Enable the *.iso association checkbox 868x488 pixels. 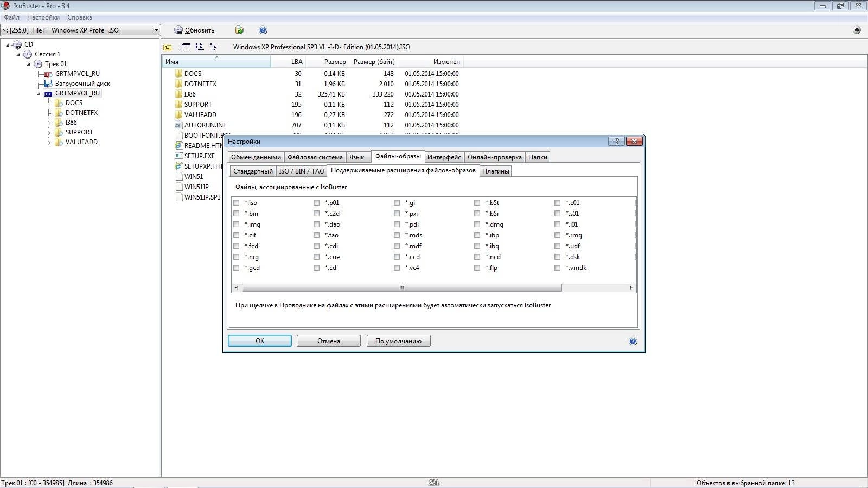(236, 203)
